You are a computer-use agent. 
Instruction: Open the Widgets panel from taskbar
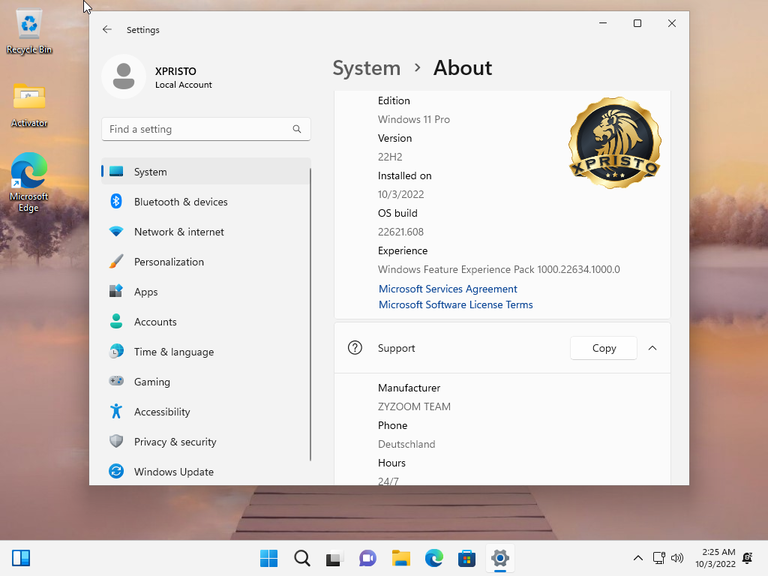[21, 558]
